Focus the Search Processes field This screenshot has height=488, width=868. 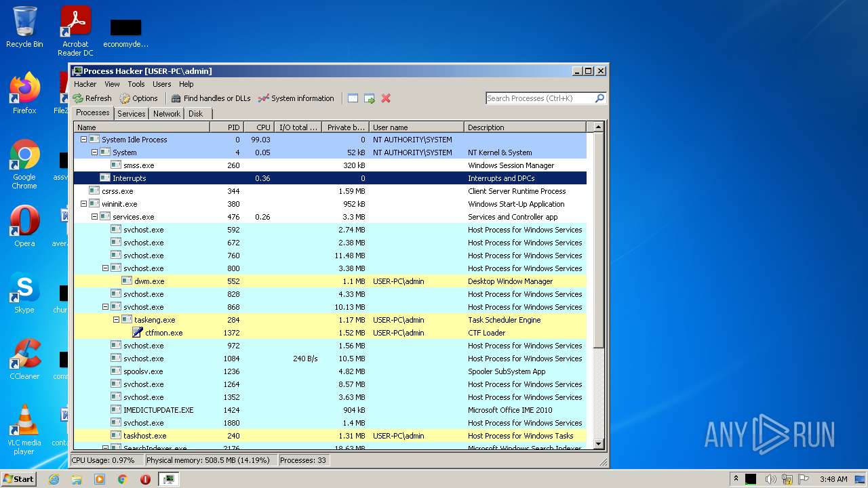[540, 98]
